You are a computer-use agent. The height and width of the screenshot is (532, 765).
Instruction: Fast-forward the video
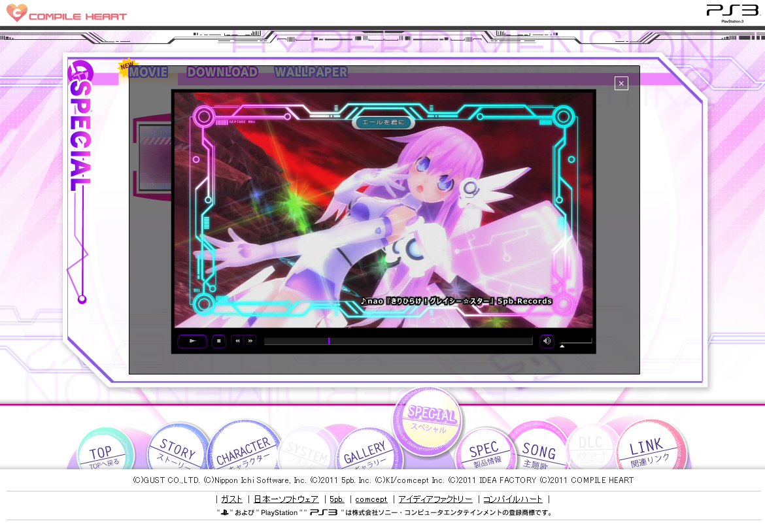pos(250,341)
